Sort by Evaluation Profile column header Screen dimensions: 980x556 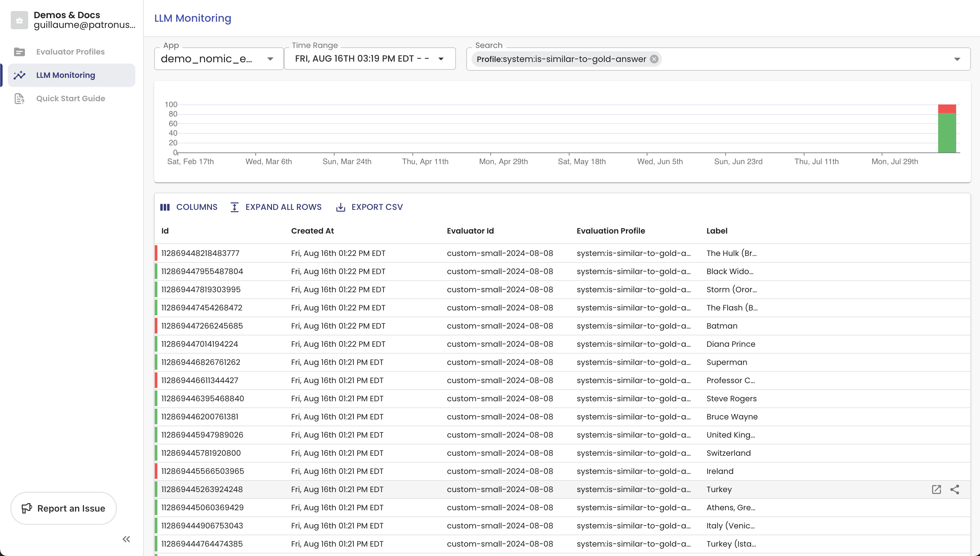pos(611,231)
